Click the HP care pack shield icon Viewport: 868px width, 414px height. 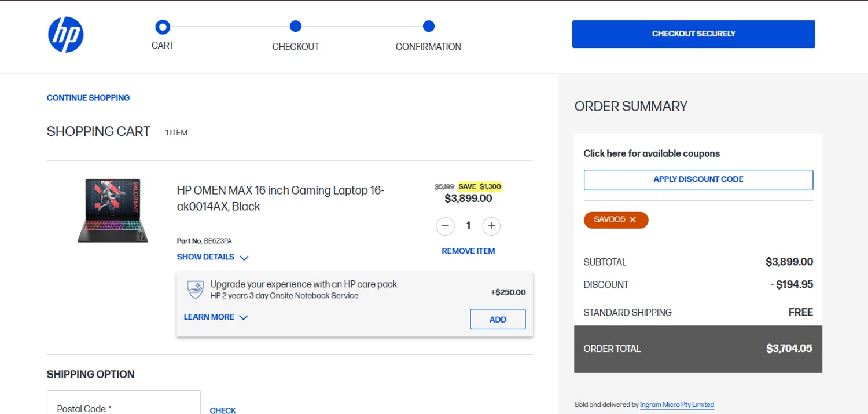[x=196, y=290]
